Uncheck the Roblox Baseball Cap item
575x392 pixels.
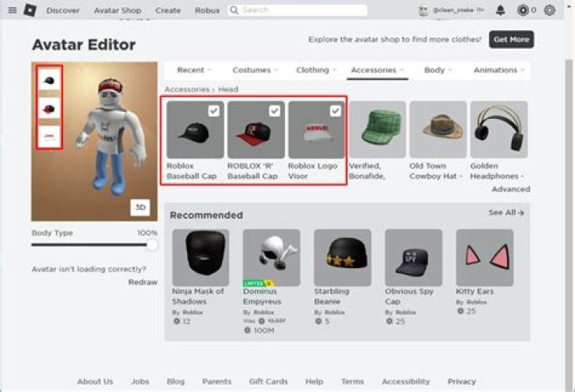214,111
